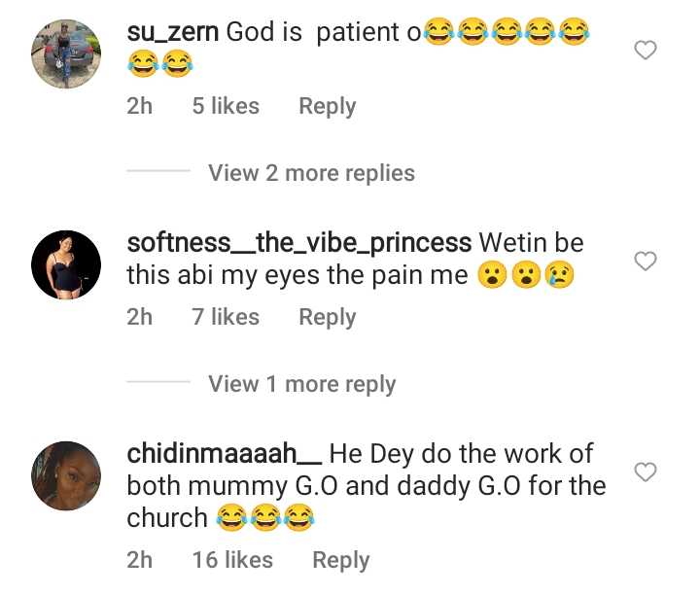View 16 likes on chidinmaaaah__ comment
The height and width of the screenshot is (594, 700).
click(x=232, y=560)
